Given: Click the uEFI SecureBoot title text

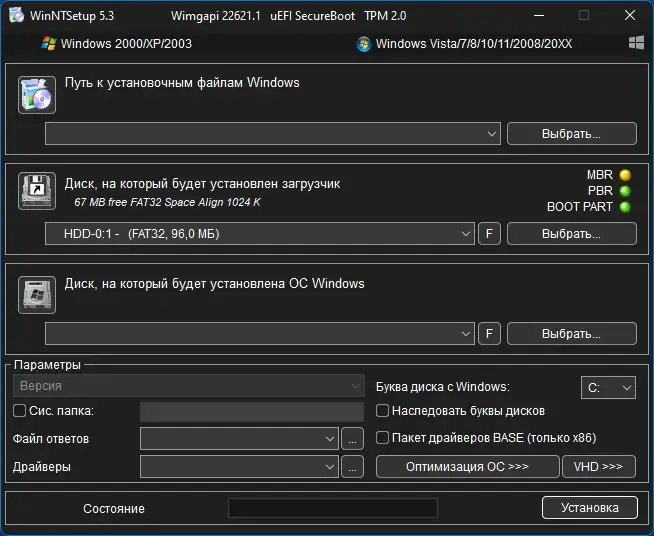Looking at the screenshot, I should pyautogui.click(x=312, y=16).
